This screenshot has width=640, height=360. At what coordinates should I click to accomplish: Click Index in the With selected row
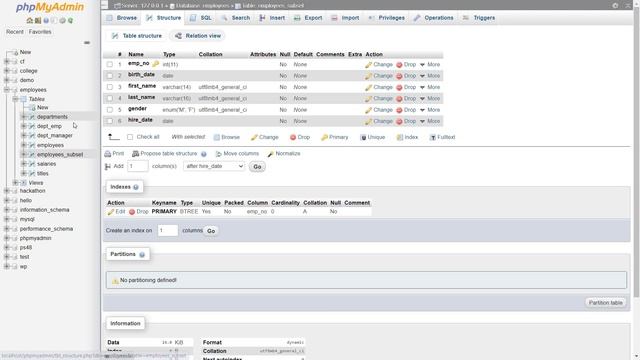click(x=407, y=137)
